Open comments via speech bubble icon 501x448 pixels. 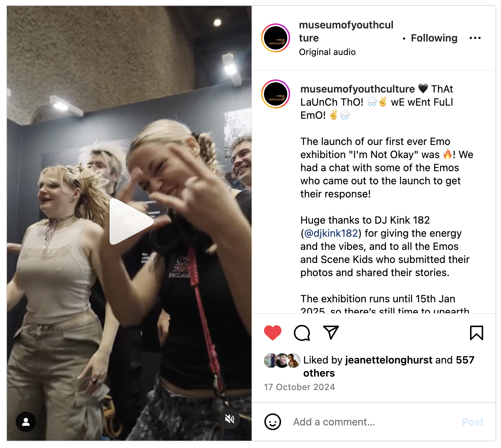(x=302, y=333)
